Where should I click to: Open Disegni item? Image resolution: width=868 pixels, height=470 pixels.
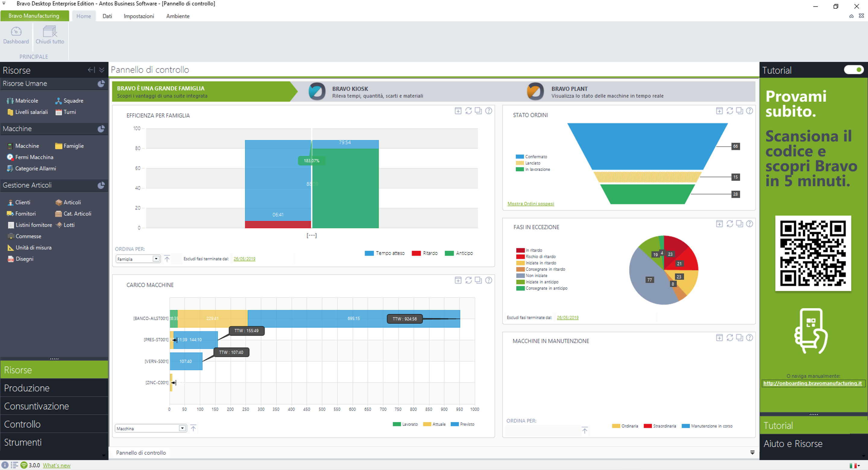click(20, 259)
